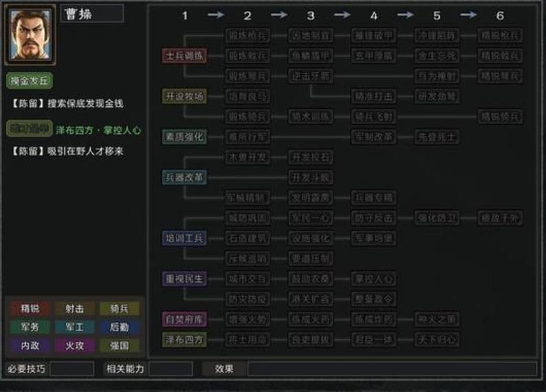
Task: Select the 重视民生 root policy
Action: (184, 279)
